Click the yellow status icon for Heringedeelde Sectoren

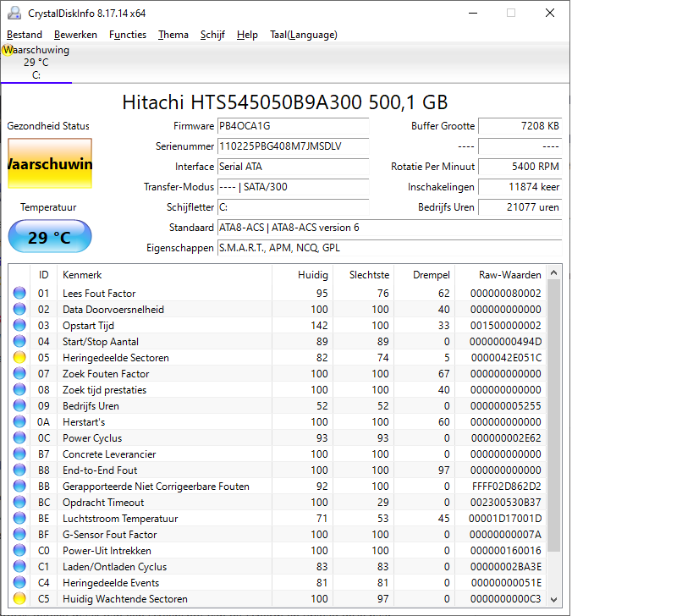(19, 358)
